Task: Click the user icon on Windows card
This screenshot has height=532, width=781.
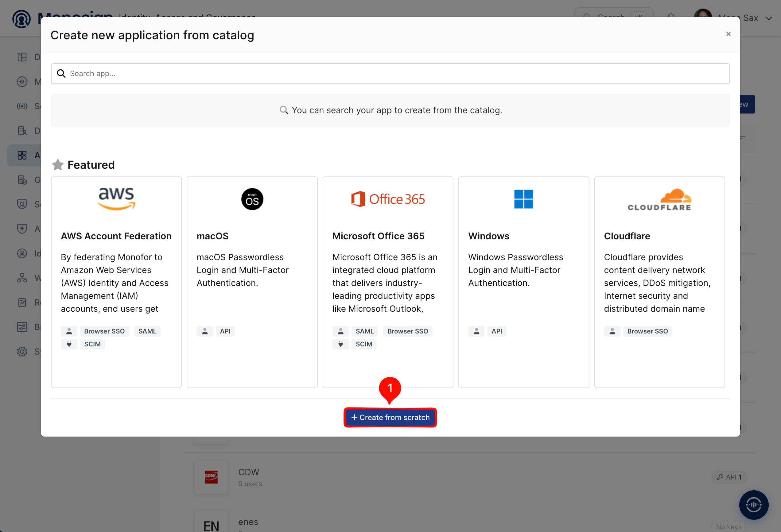Action: pyautogui.click(x=476, y=331)
